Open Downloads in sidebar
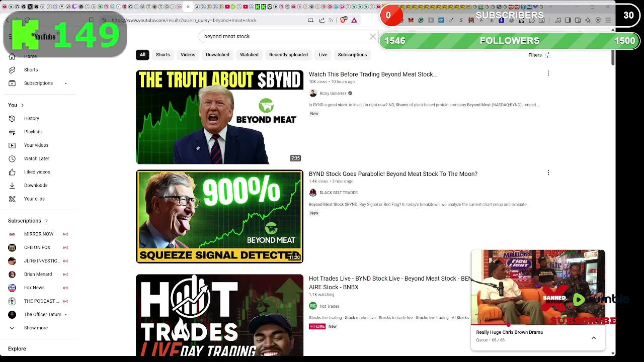 pos(35,186)
